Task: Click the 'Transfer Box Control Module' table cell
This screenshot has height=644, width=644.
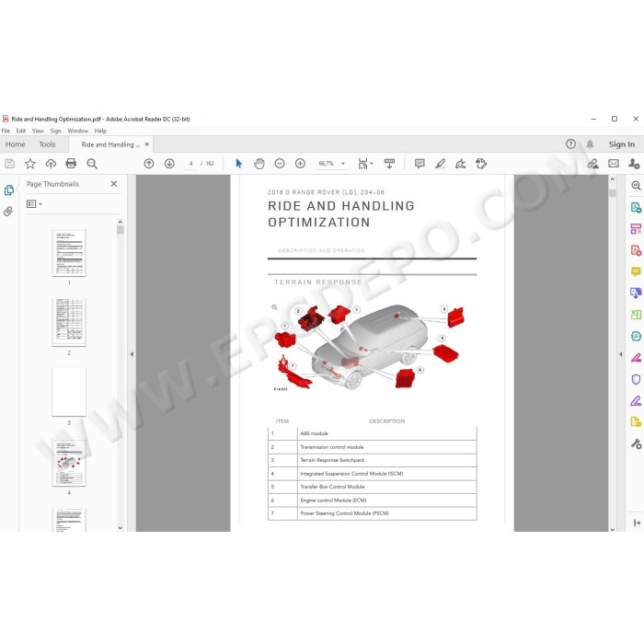Action: tap(387, 487)
